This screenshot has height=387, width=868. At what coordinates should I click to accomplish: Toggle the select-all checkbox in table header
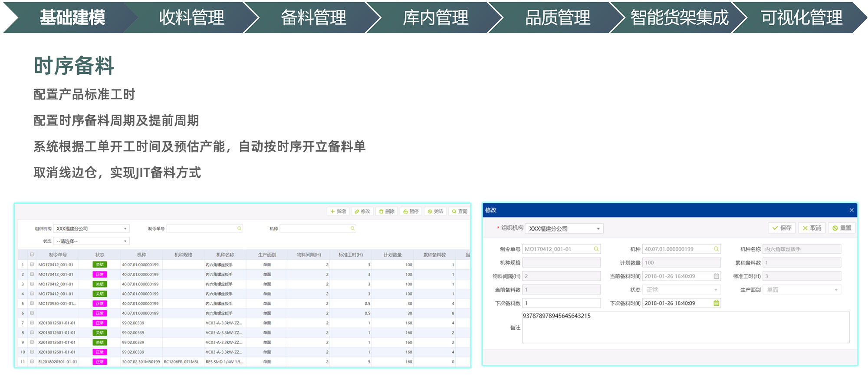click(32, 255)
